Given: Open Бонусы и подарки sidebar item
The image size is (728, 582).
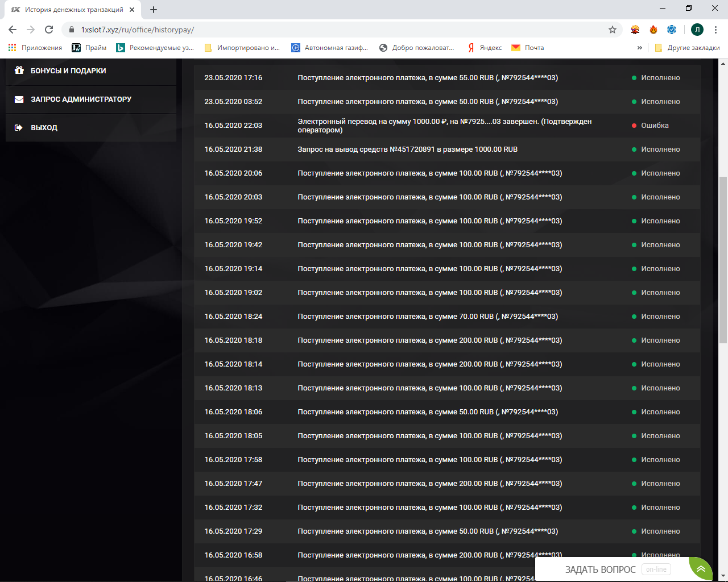Looking at the screenshot, I should (x=91, y=71).
